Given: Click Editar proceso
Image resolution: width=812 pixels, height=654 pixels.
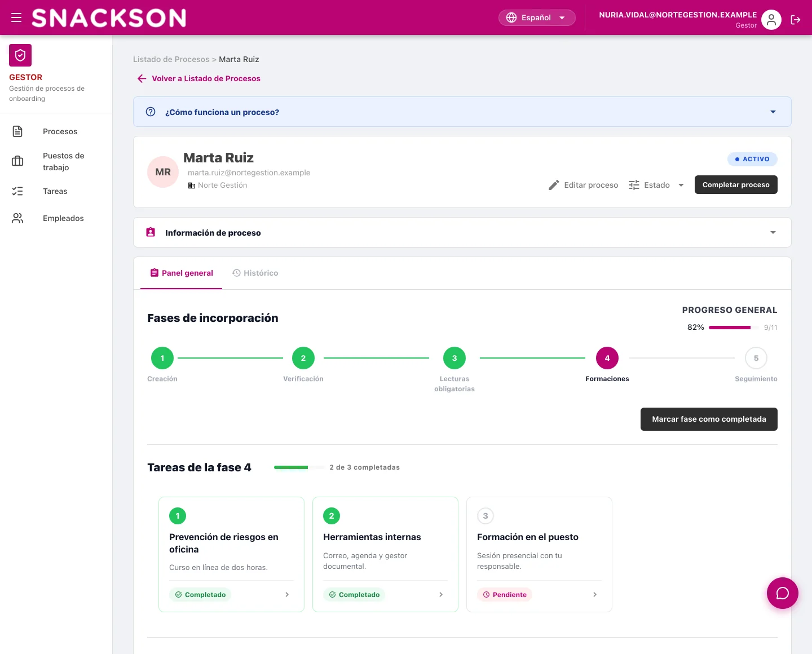Looking at the screenshot, I should click(583, 185).
